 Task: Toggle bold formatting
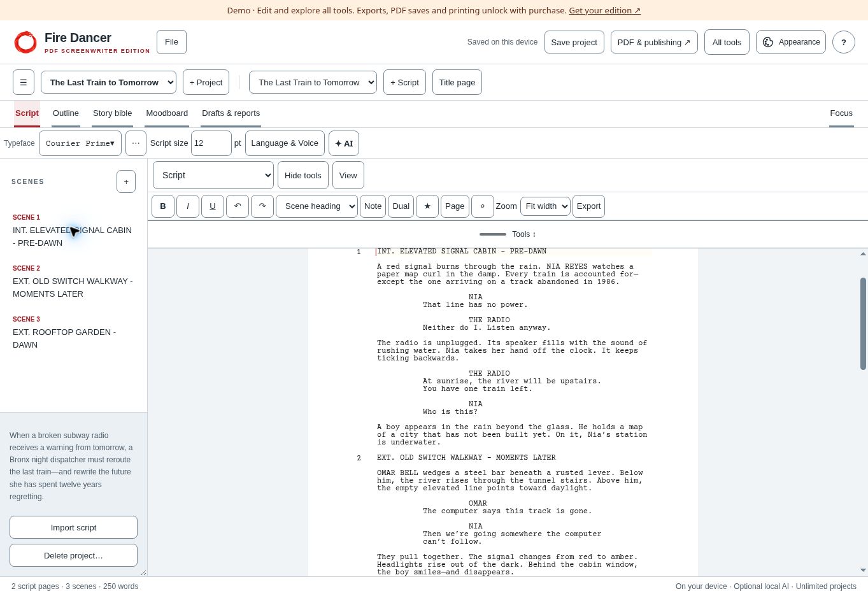click(163, 206)
